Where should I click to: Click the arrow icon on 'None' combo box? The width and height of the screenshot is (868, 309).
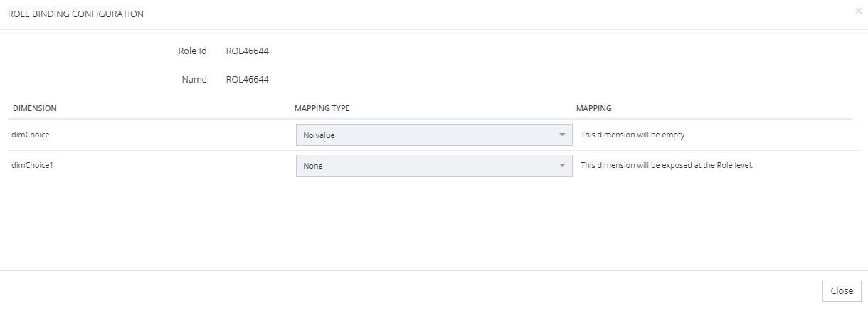562,165
